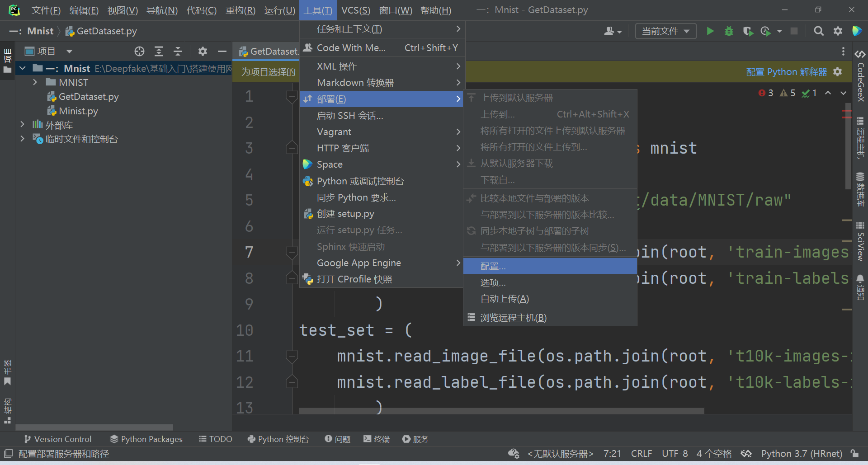Image resolution: width=868 pixels, height=465 pixels.
Task: Click the interpreter banner gear icon
Action: pyautogui.click(x=838, y=71)
